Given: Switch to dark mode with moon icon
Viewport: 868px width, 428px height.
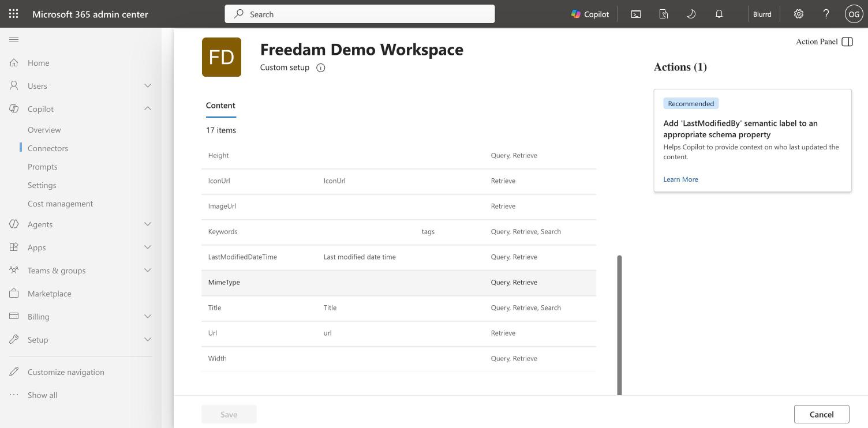Looking at the screenshot, I should 691,14.
